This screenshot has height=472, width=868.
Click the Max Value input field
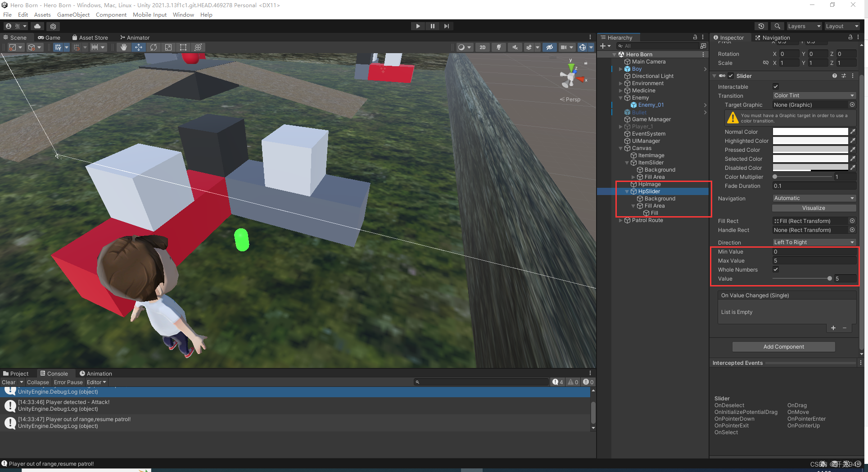[x=814, y=261]
